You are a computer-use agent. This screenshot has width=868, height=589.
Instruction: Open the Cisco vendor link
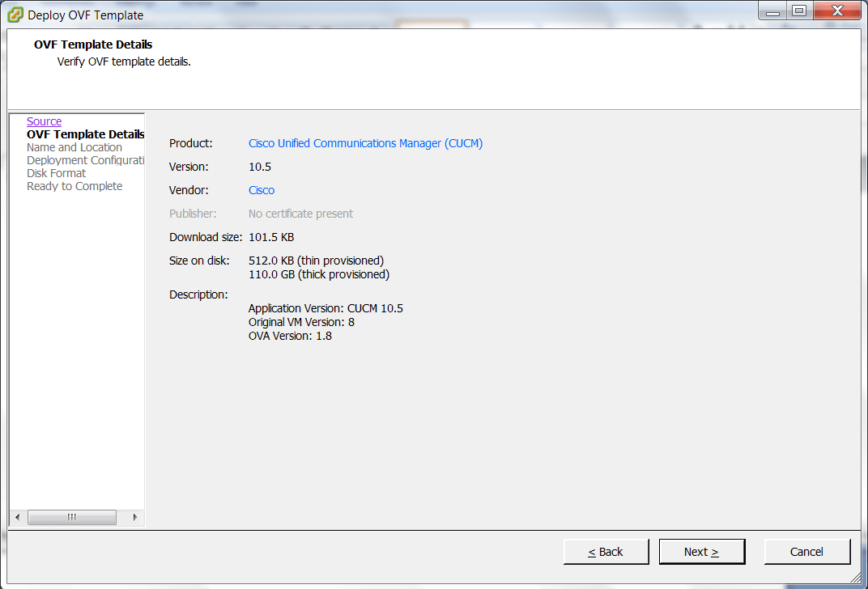262,190
